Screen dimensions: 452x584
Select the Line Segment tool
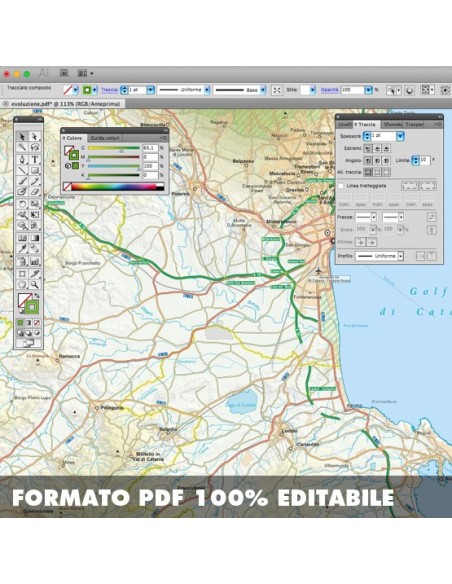(x=22, y=170)
